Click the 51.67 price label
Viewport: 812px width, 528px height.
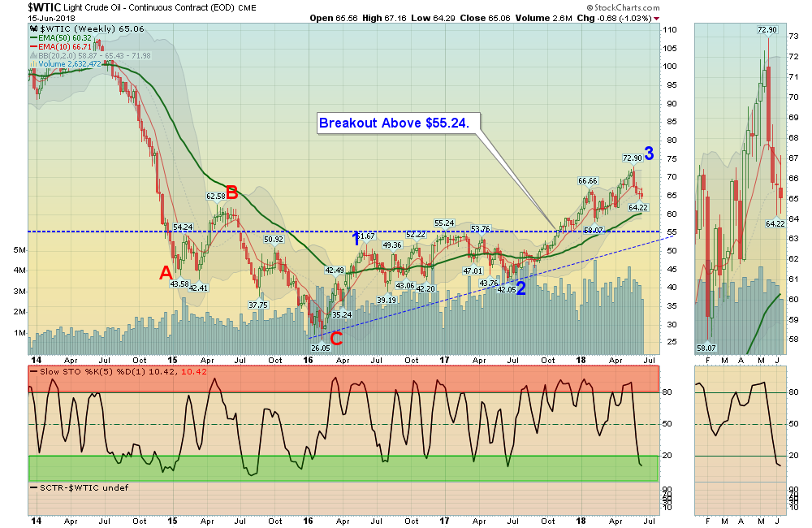click(367, 236)
